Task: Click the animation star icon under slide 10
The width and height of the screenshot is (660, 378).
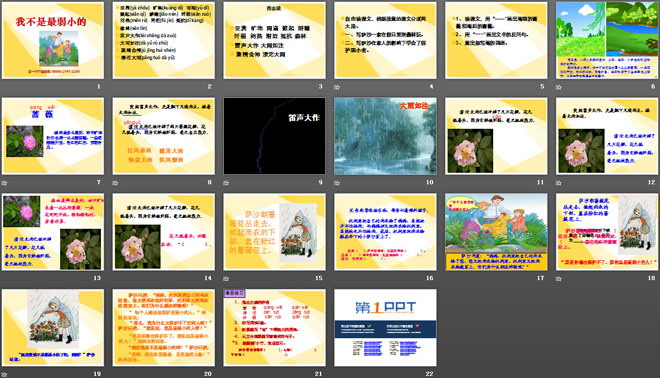Action: click(337, 183)
